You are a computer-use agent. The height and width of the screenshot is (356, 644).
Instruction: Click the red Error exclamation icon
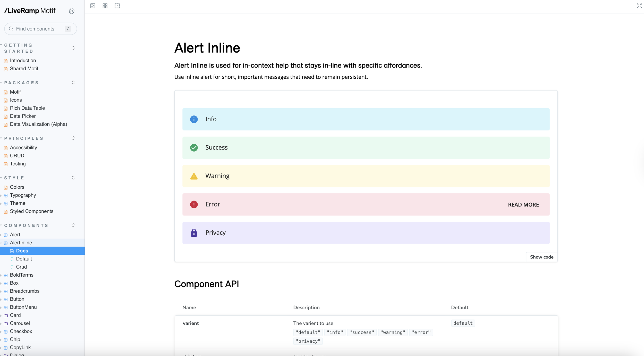194,204
